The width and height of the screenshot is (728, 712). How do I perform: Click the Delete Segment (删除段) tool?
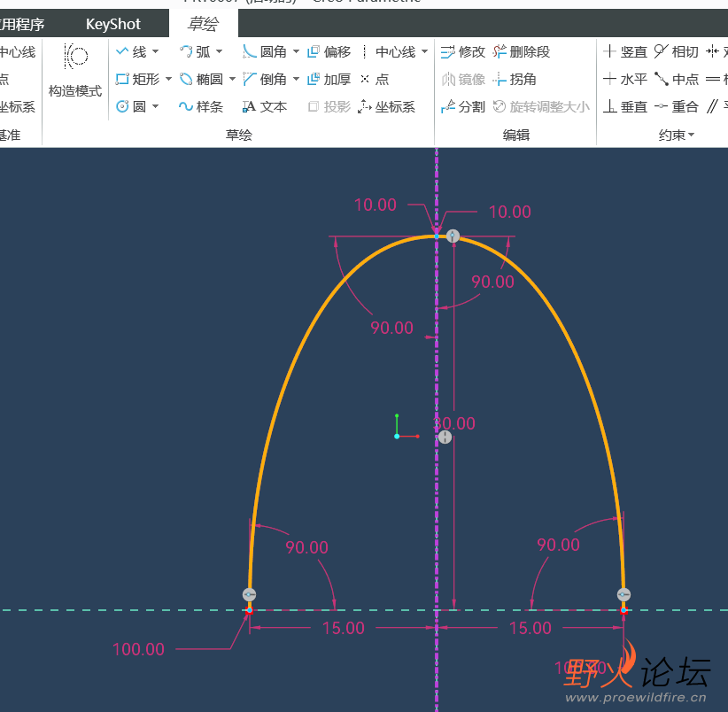point(522,52)
